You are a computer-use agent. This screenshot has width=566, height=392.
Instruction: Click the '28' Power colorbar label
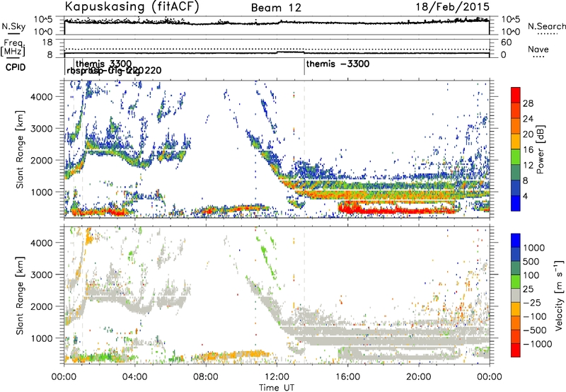528,103
